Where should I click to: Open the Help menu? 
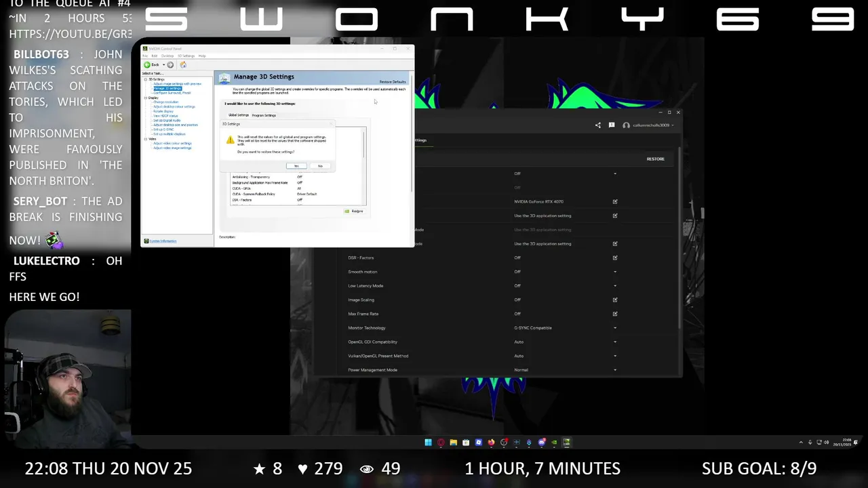pyautogui.click(x=202, y=56)
